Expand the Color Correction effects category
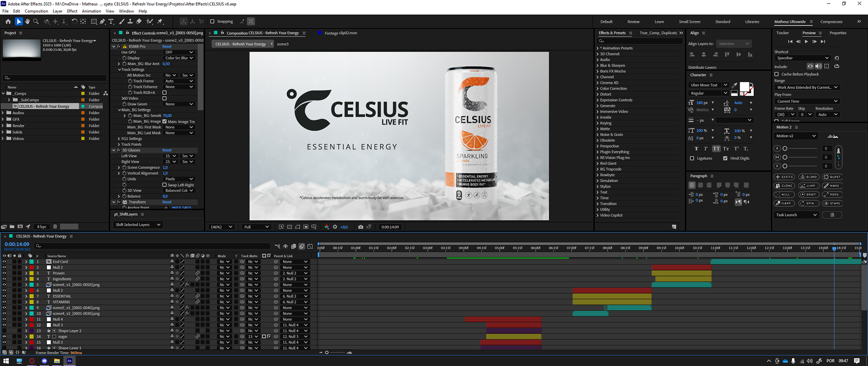Image resolution: width=868 pixels, height=366 pixels. [x=598, y=89]
